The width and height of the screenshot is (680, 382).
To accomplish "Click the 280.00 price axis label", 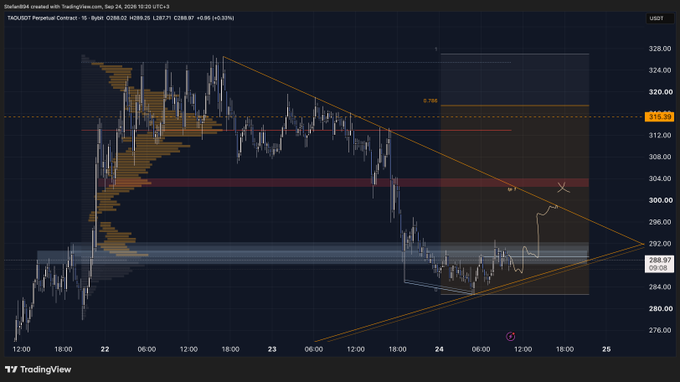I will (660, 309).
